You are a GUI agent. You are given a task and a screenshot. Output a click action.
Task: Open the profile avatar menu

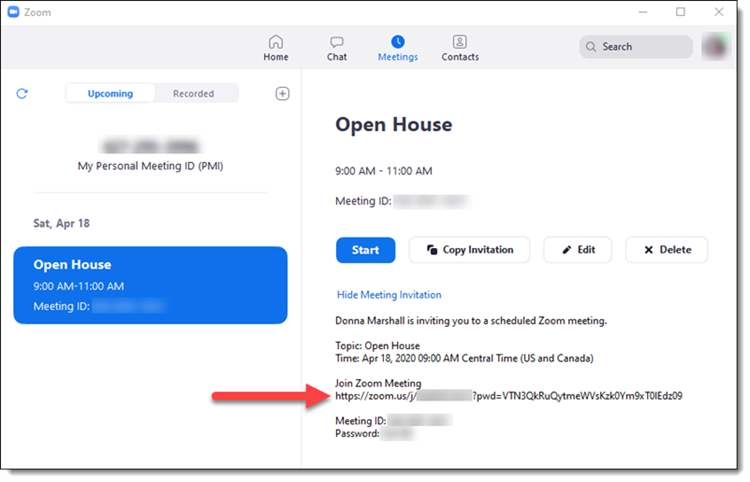click(716, 46)
